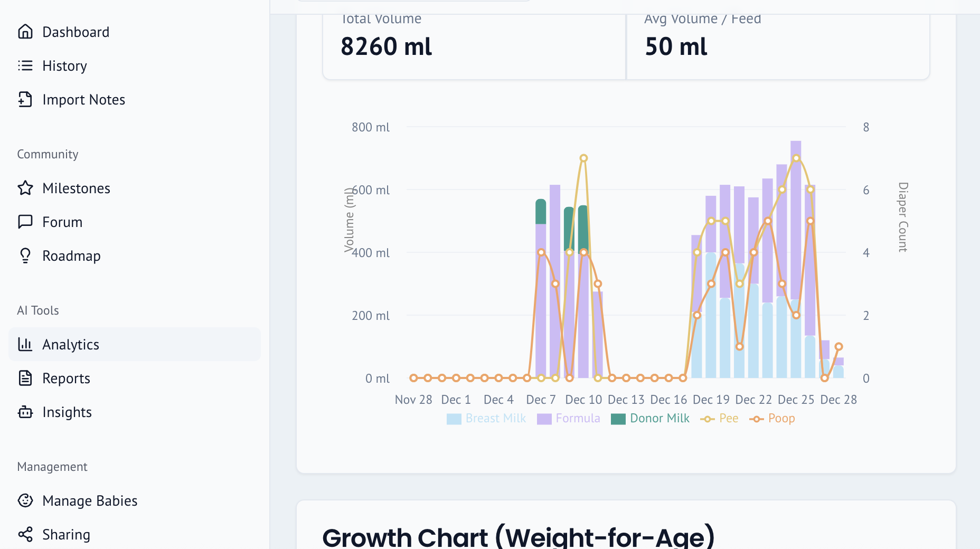Click the 600 ml y-axis label
This screenshot has height=549, width=980.
coord(371,190)
